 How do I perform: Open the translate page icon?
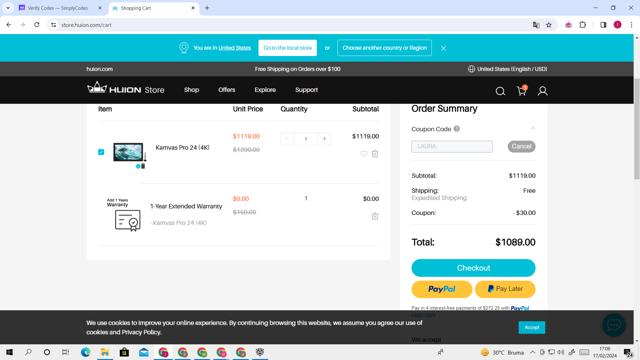(x=536, y=25)
